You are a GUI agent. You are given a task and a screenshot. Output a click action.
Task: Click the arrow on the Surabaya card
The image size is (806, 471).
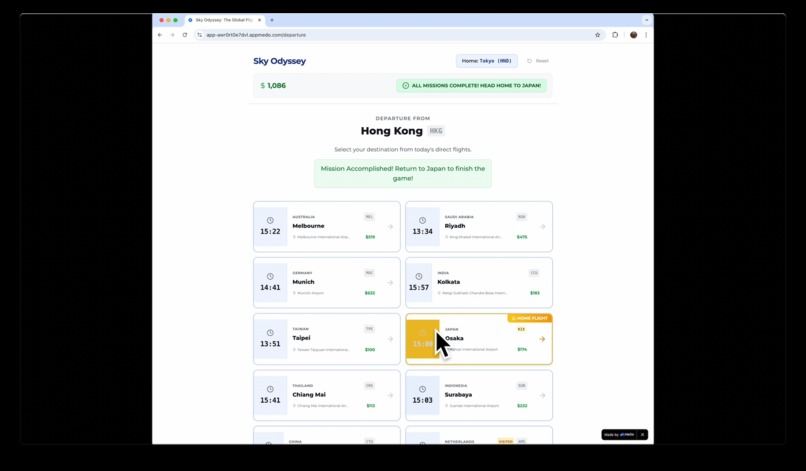pos(542,395)
